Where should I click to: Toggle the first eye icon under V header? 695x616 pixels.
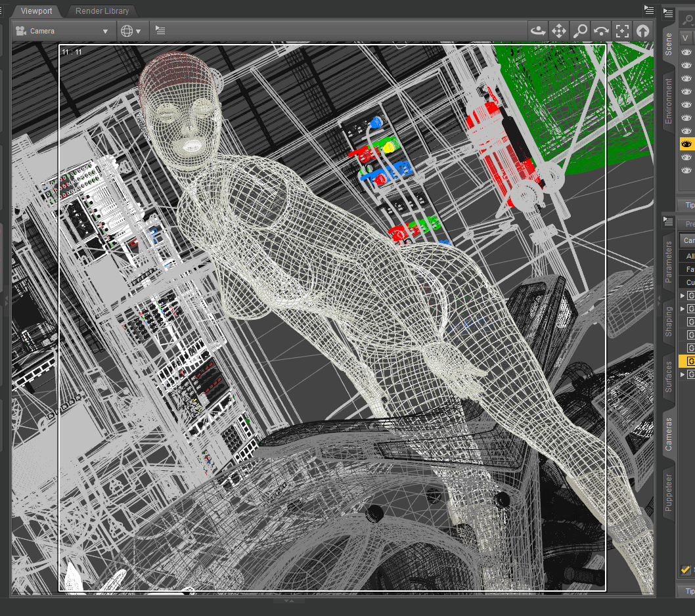[x=686, y=52]
